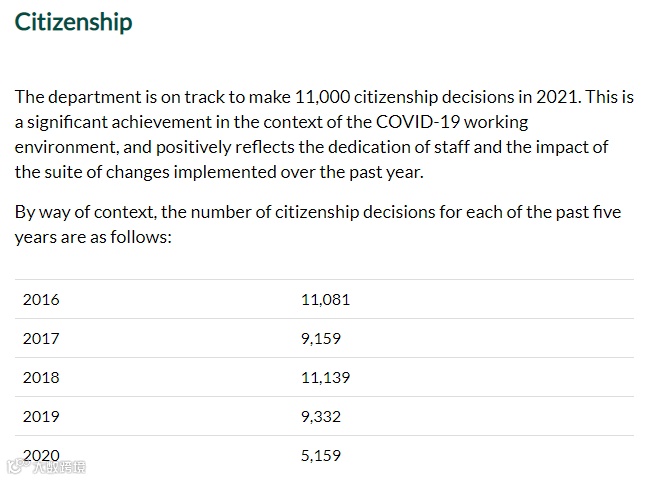Click the 'years are as follows:' text

point(93,237)
